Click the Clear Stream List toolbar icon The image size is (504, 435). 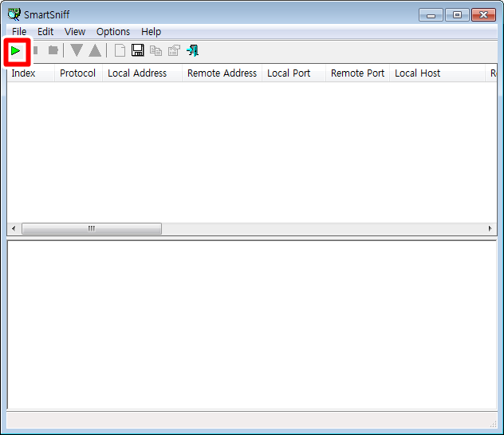[x=53, y=50]
